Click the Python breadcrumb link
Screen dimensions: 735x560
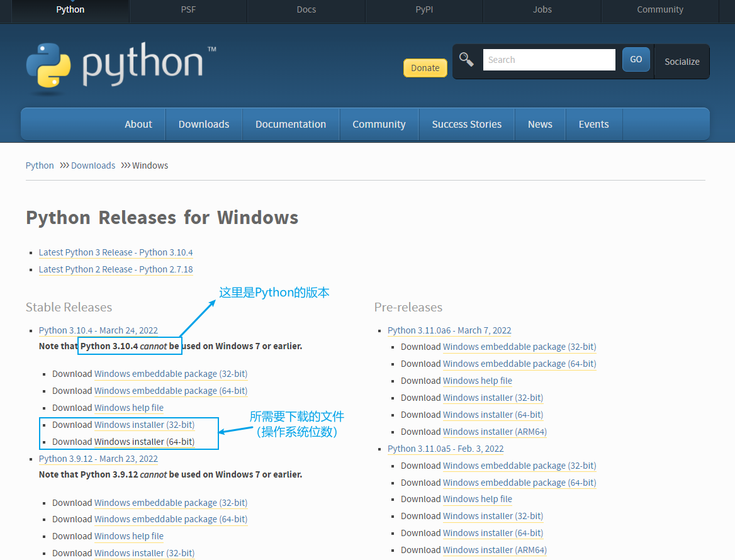pos(40,165)
